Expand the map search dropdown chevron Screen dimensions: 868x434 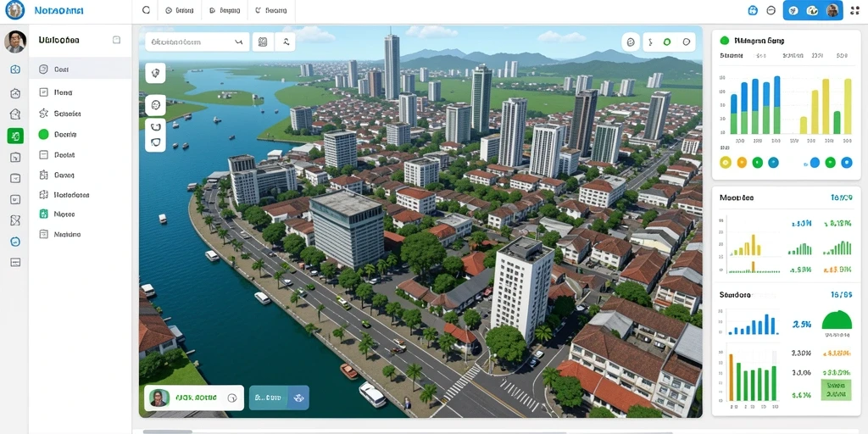[238, 42]
